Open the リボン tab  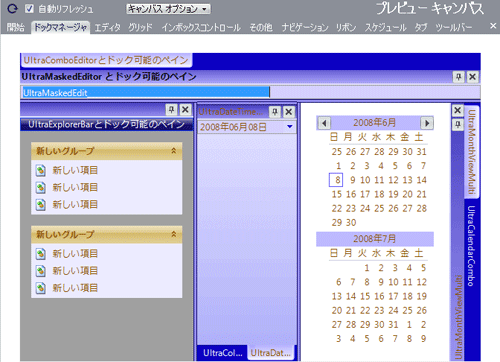tap(346, 27)
